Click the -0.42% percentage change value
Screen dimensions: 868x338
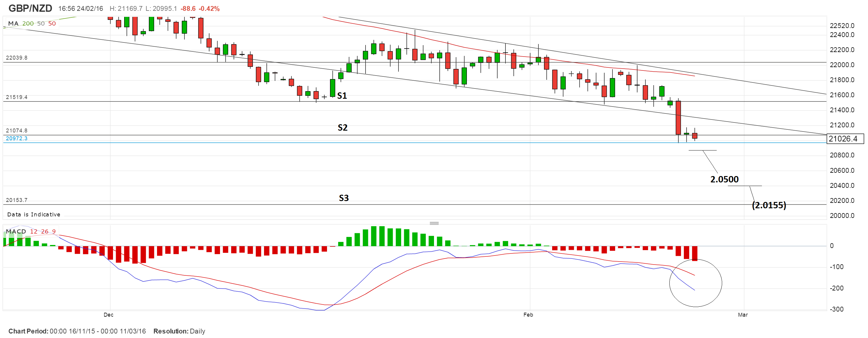tap(209, 8)
